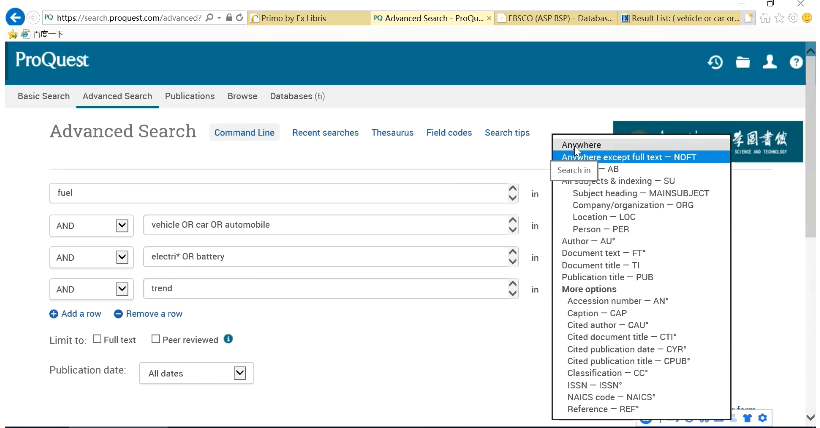Open the ProQuest folder icon in header

pos(743,62)
